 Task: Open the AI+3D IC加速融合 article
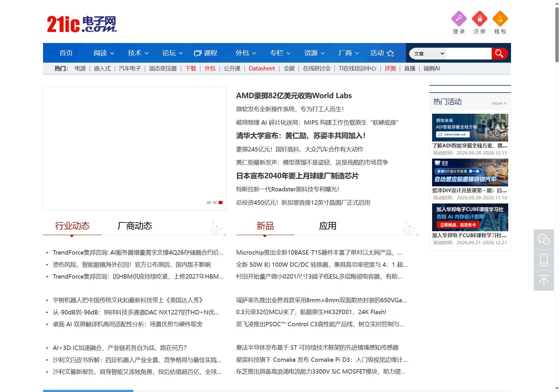pyautogui.click(x=120, y=348)
